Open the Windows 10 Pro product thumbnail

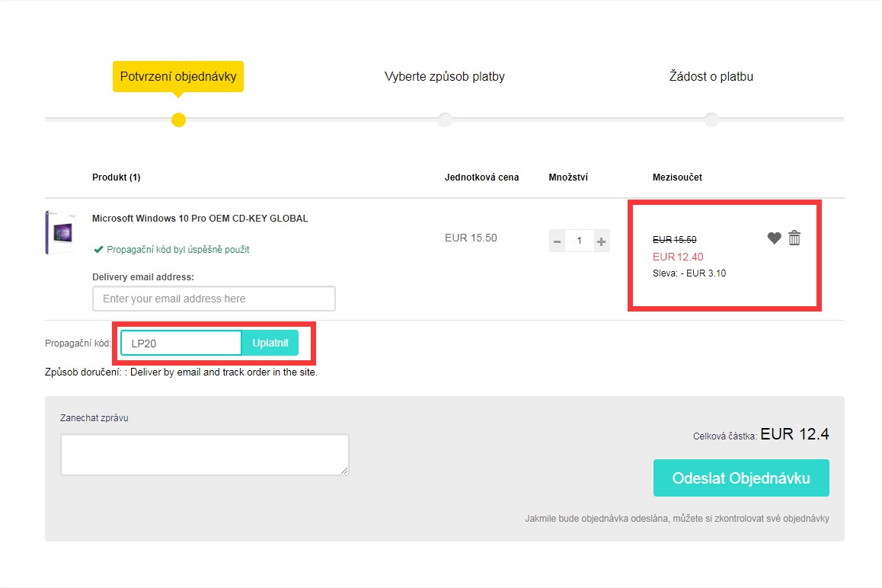59,232
